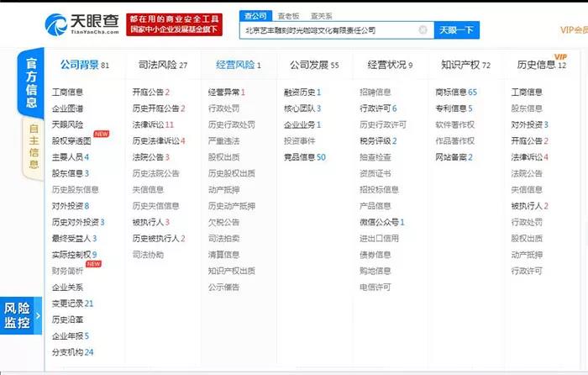Open 被执行人 2 under 历史信息
The width and height of the screenshot is (588, 375).
click(x=530, y=206)
